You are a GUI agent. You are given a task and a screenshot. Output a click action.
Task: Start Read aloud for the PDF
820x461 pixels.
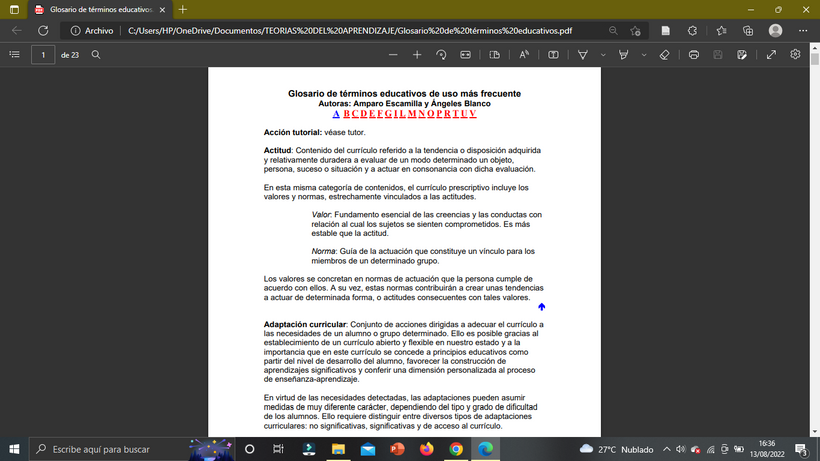click(x=524, y=54)
